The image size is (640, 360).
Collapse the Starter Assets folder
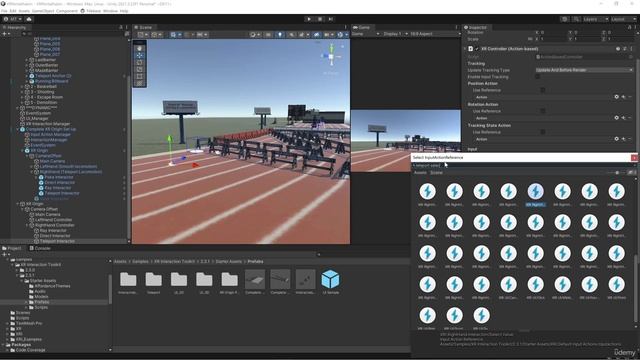click(x=22, y=281)
